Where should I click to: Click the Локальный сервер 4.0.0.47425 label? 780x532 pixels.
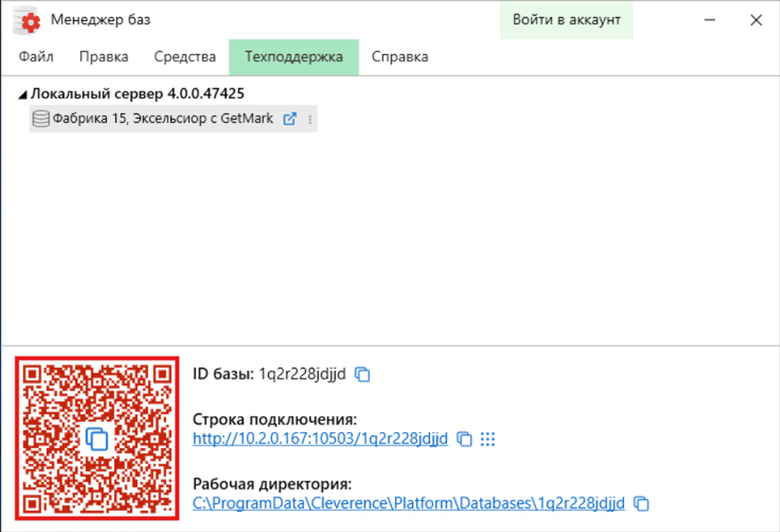click(137, 94)
